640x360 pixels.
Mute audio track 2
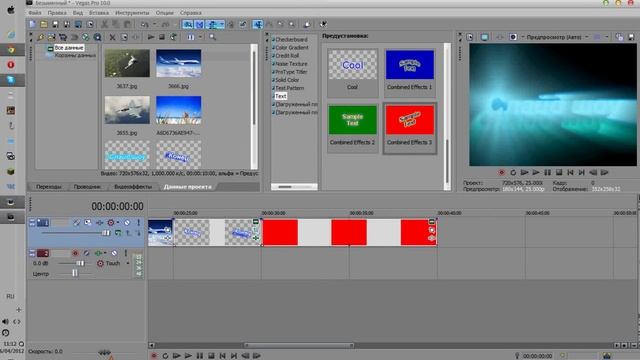click(114, 253)
